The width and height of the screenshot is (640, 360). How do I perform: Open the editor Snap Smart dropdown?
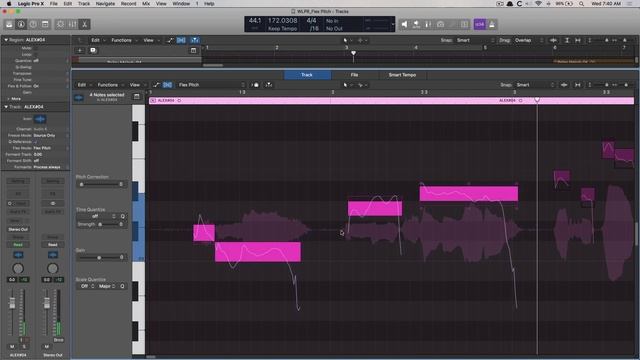pyautogui.click(x=535, y=85)
